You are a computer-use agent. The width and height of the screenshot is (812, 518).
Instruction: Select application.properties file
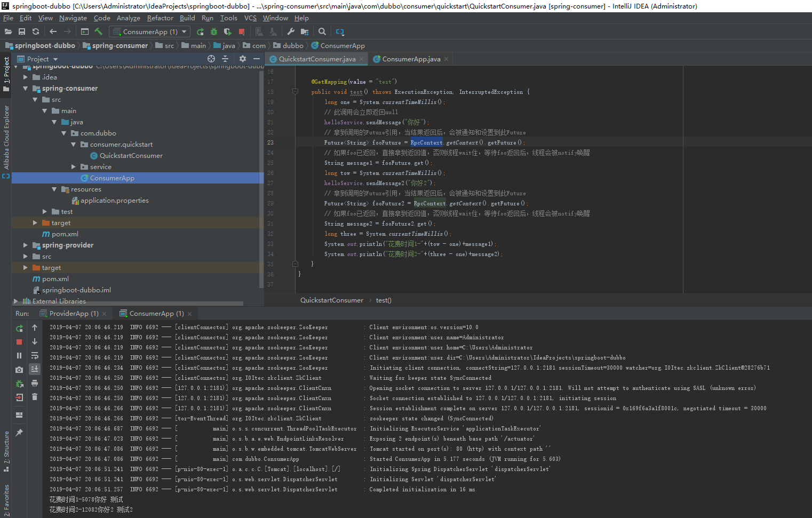[114, 201]
